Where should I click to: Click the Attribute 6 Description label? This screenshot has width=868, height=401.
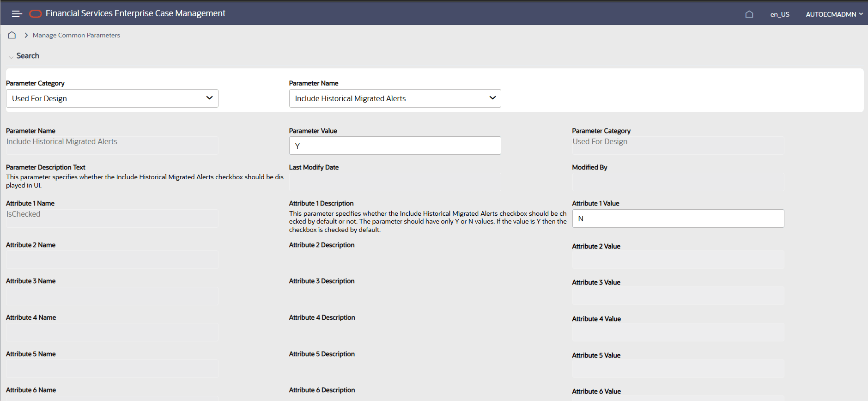[322, 390]
